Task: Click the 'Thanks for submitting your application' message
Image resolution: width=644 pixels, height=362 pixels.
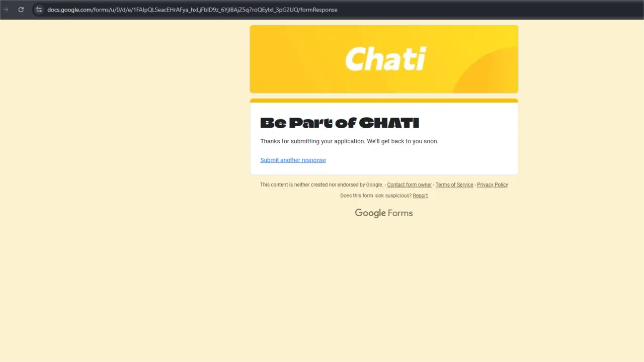Action: click(x=349, y=141)
